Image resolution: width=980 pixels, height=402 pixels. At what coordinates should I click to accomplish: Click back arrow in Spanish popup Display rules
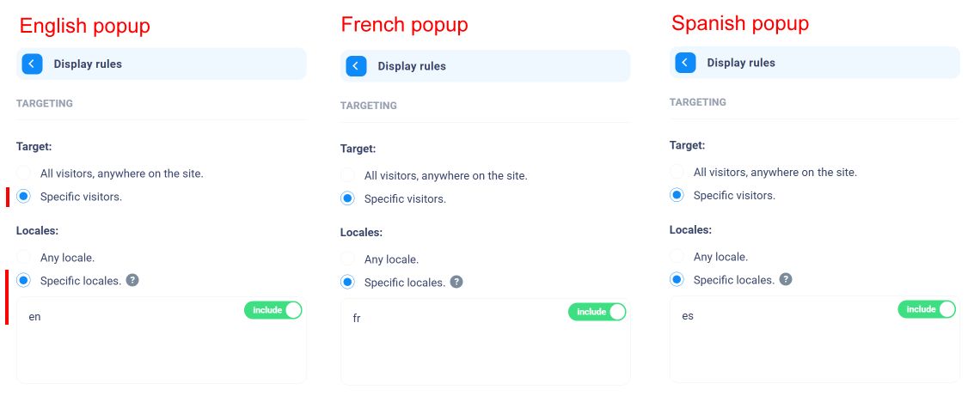[685, 63]
